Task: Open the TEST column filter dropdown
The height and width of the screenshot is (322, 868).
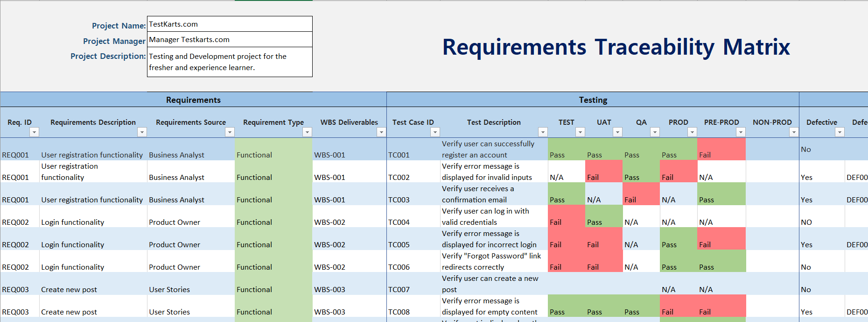Action: (x=580, y=132)
